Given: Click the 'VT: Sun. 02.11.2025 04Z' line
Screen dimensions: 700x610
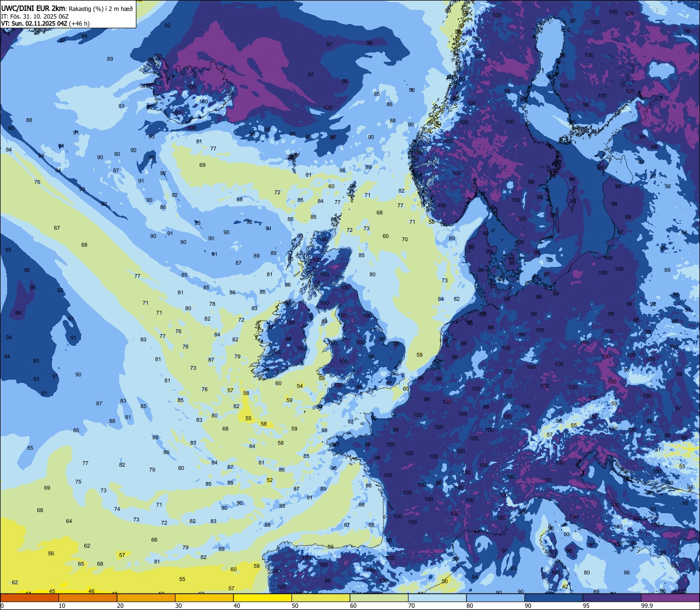Looking at the screenshot, I should pyautogui.click(x=34, y=24).
